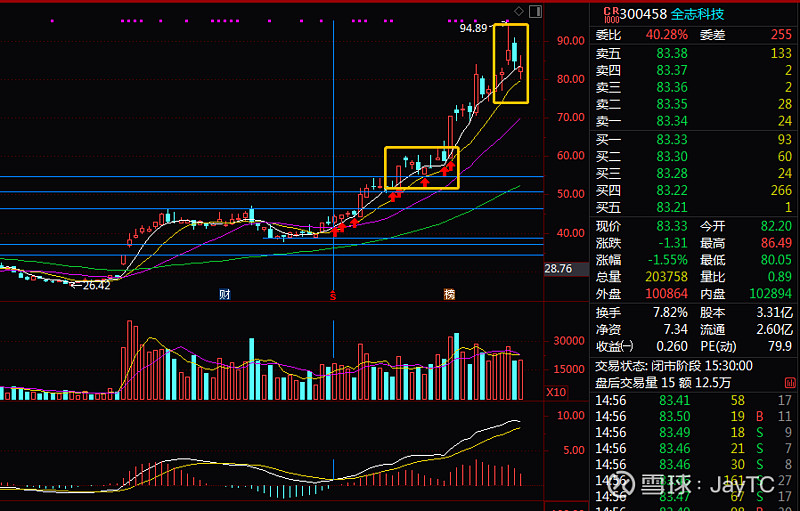Screen dimensions: 800x511
Task: Select the 卖三 ask price 83.36
Action: pyautogui.click(x=672, y=87)
